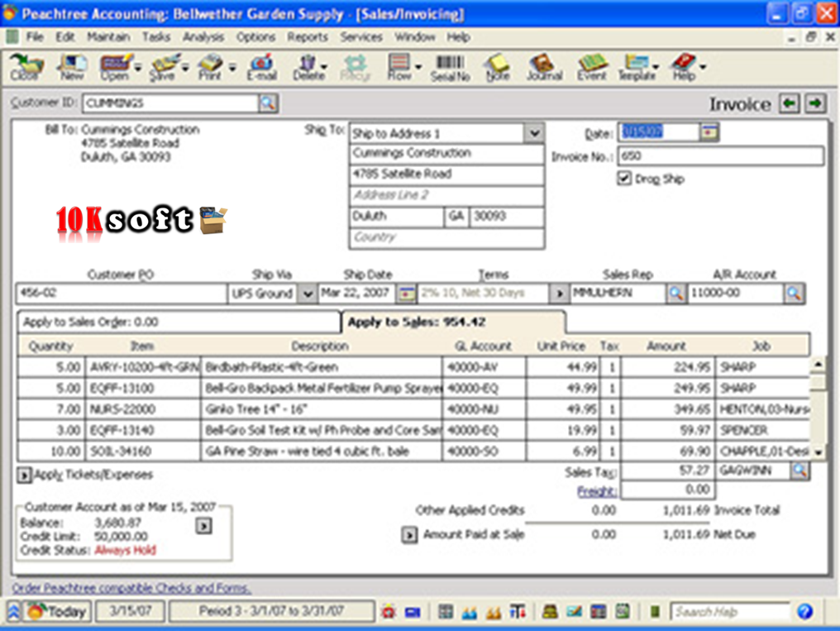Expand Amount Paid at Sale arrow
This screenshot has height=631, width=840.
(x=409, y=534)
